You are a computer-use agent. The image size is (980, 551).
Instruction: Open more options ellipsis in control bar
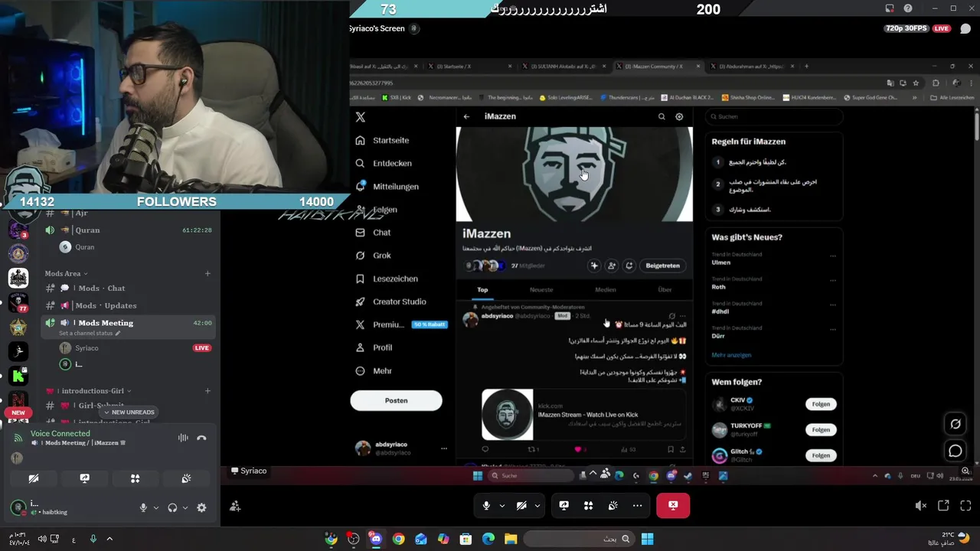pos(637,506)
